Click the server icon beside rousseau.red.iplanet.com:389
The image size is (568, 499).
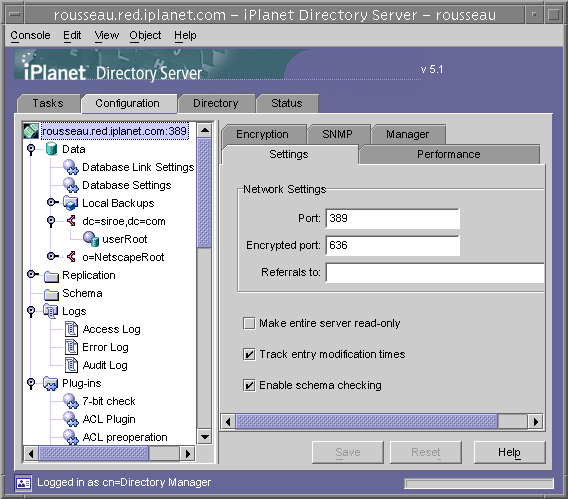coord(31,131)
